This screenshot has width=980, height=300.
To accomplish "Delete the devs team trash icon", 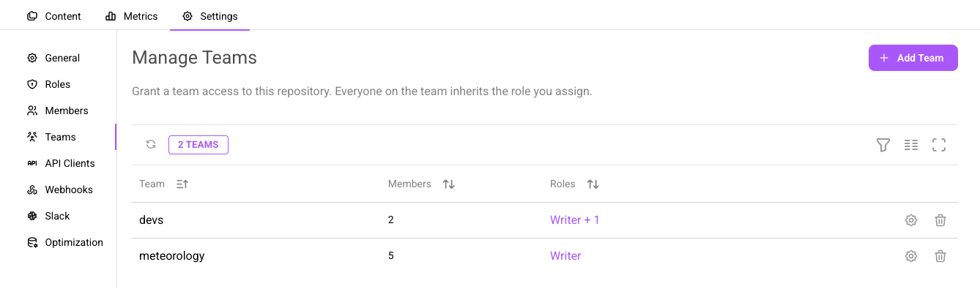I will point(940,220).
